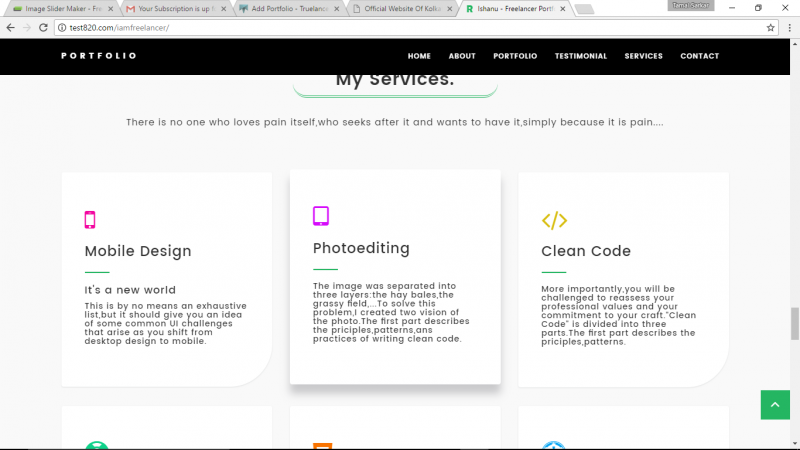This screenshot has height=450, width=800.
Task: Click the magenta tablet icon above Photoediting
Action: (321, 215)
